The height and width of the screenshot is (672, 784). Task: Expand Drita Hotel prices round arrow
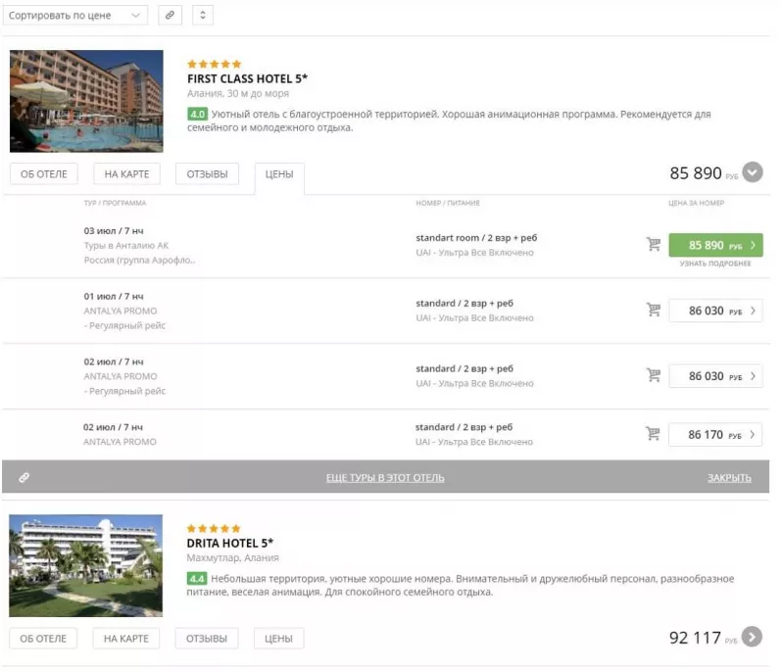[x=752, y=637]
